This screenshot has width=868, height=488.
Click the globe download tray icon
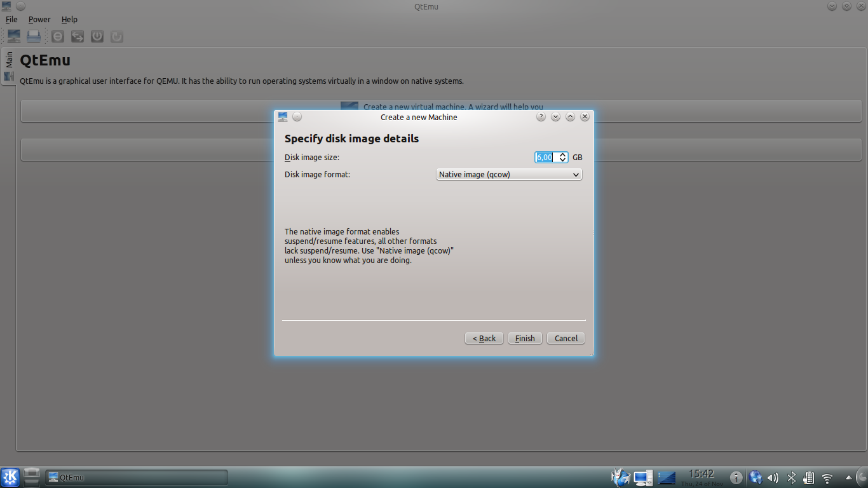pos(756,478)
